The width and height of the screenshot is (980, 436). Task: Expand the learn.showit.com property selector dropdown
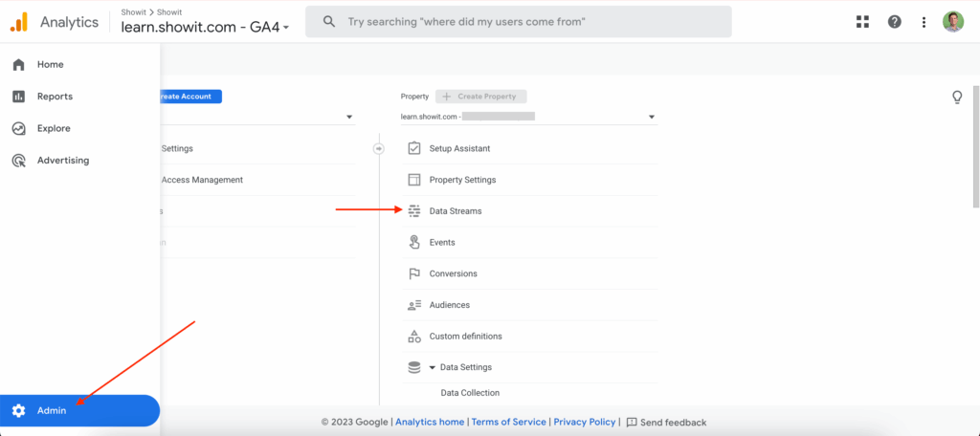(x=652, y=117)
